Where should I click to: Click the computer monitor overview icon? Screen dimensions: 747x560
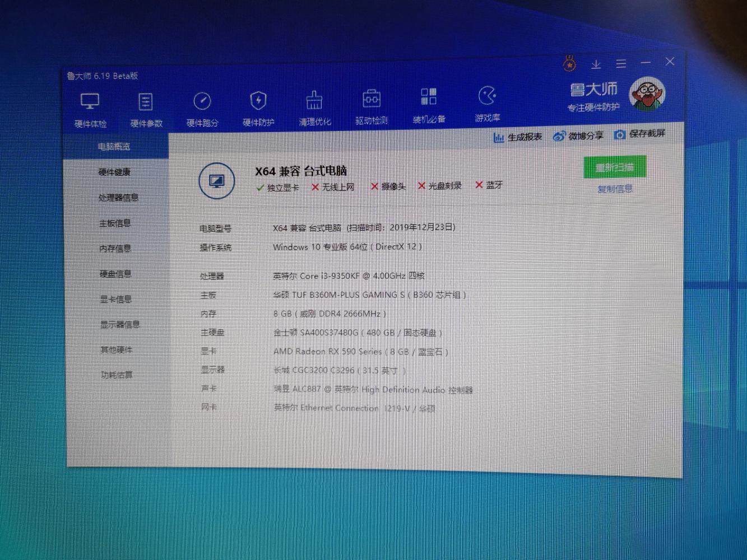coord(216,181)
